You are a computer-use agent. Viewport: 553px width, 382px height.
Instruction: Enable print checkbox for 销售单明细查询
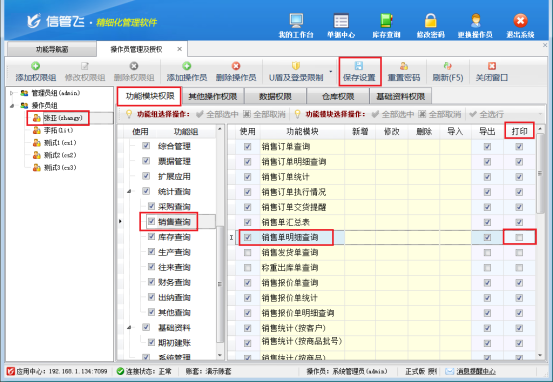(519, 237)
